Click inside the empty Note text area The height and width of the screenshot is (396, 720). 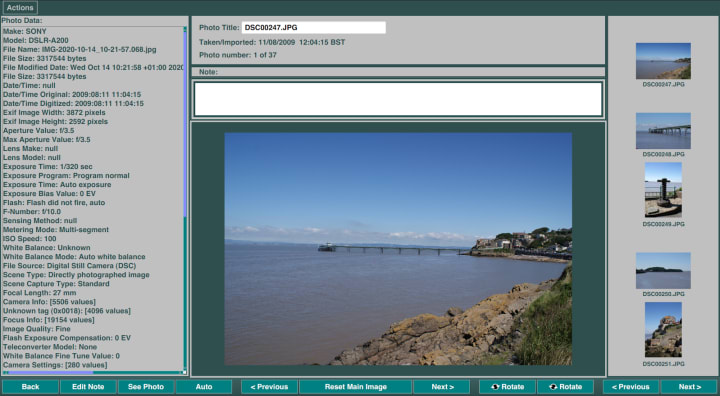398,99
